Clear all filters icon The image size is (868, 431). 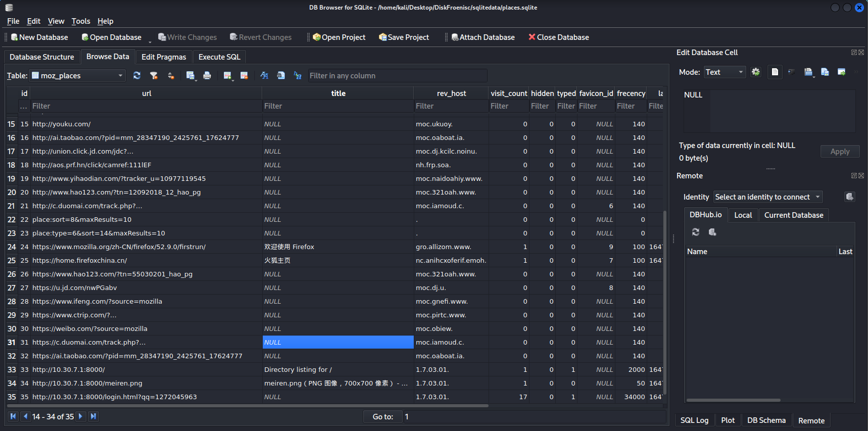tap(154, 75)
